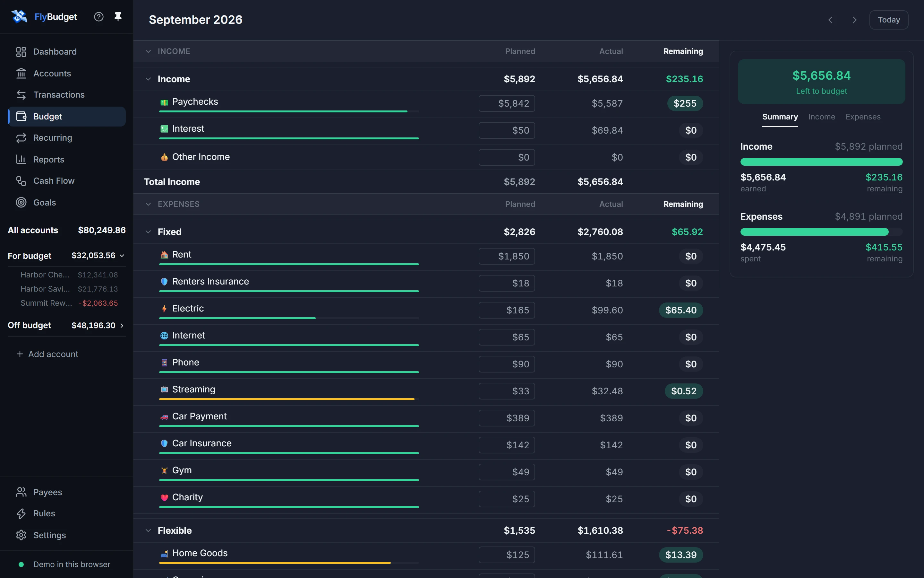Edit the Electric planned amount $165 field
Viewport: 924px width, 578px height.
[x=507, y=311]
